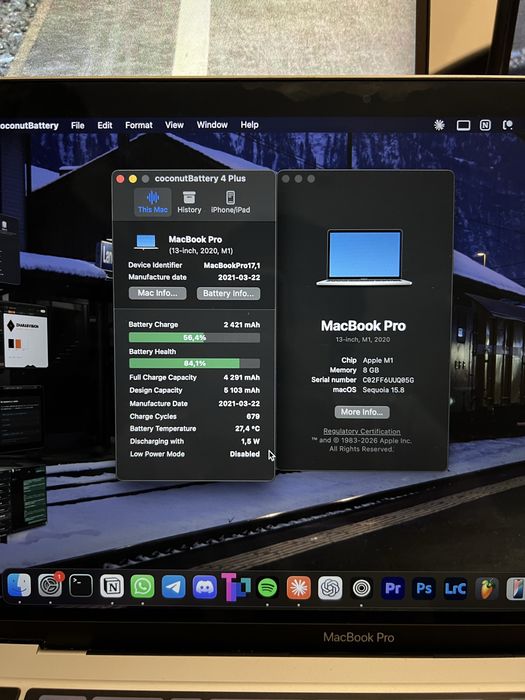Open the Window menu
The image size is (525, 700).
point(212,125)
